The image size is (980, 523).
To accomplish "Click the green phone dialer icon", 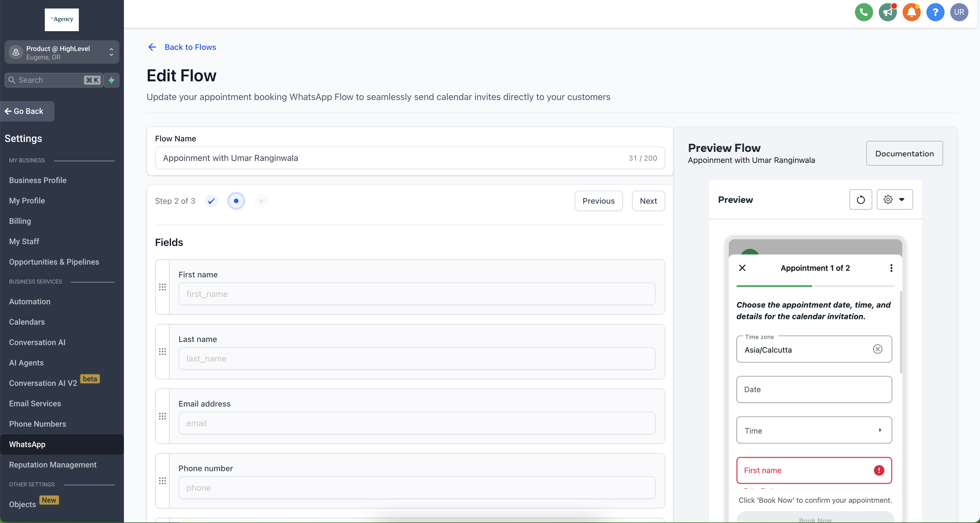I will point(863,12).
